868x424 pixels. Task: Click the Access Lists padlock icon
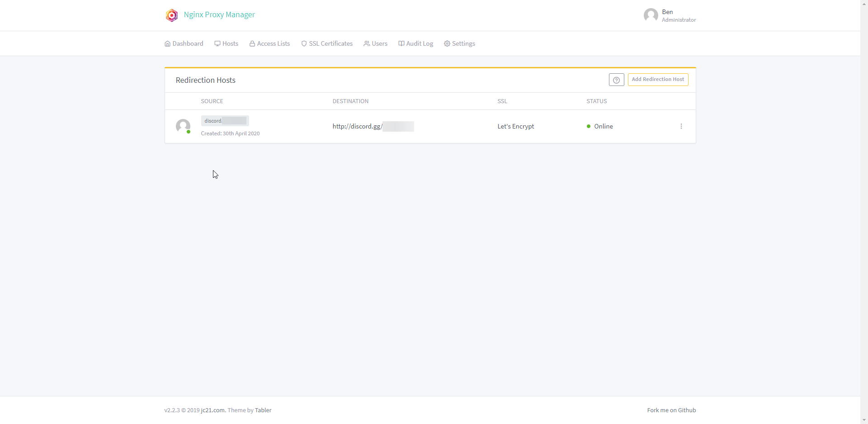click(252, 43)
